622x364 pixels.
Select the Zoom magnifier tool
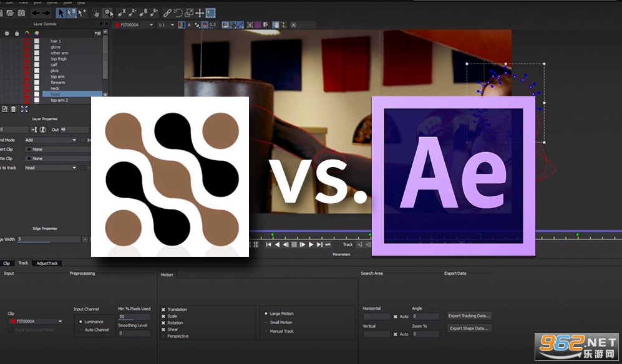[x=108, y=13]
